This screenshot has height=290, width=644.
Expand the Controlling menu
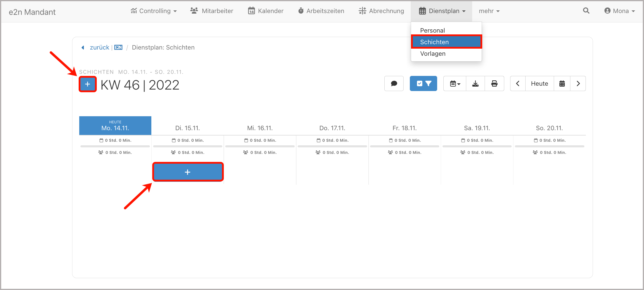pos(154,11)
